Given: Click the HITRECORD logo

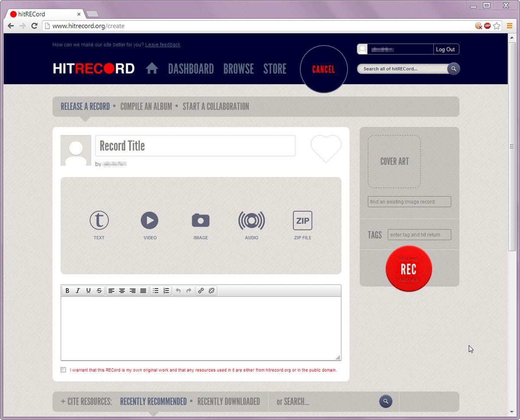Looking at the screenshot, I should pyautogui.click(x=94, y=68).
